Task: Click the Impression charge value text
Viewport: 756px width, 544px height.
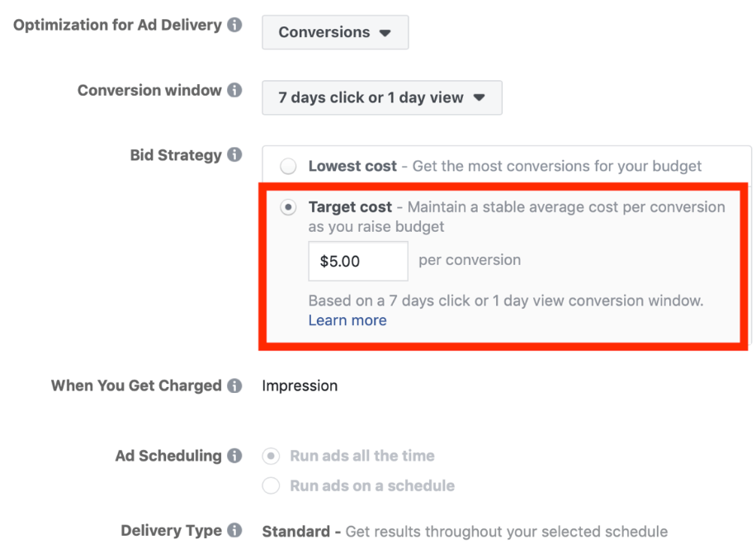Action: pyautogui.click(x=300, y=386)
